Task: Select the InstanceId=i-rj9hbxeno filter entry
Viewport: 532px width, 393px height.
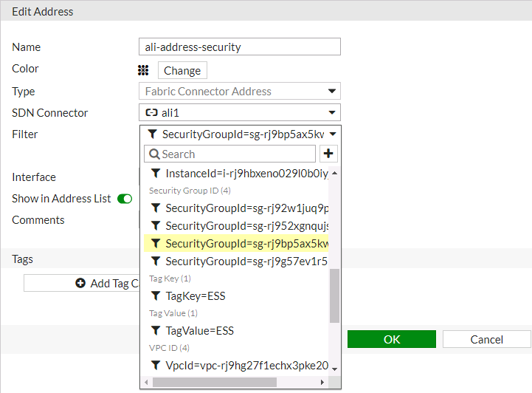Action: 243,174
